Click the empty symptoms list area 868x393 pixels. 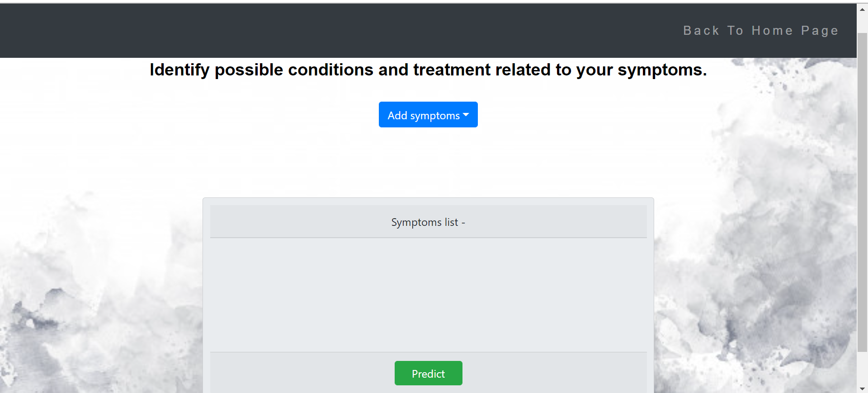pos(428,294)
